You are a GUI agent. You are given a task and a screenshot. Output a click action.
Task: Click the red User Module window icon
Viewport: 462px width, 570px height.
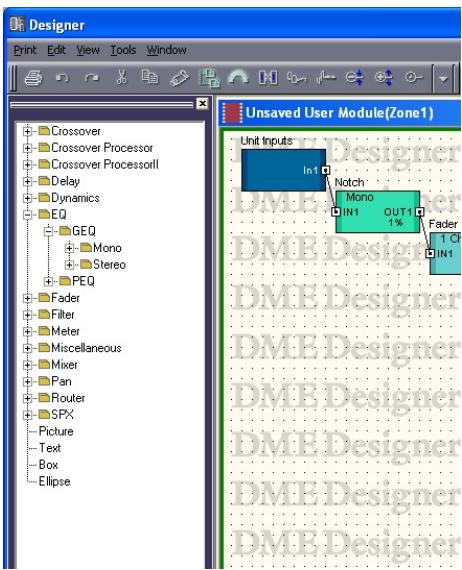click(x=232, y=113)
